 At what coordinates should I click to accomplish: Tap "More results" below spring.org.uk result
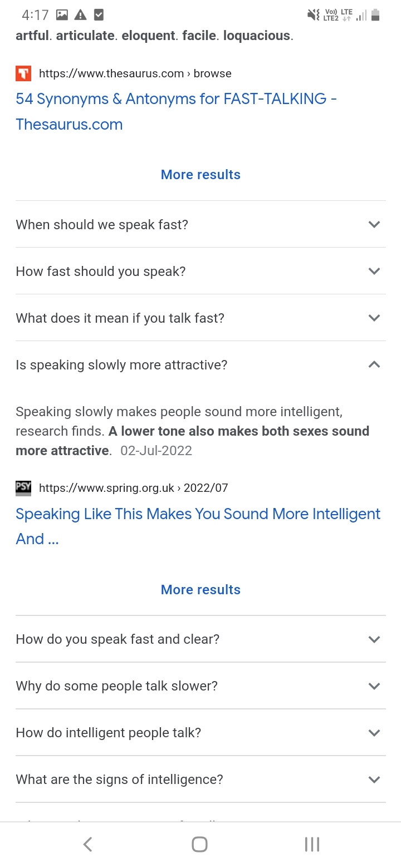click(x=200, y=590)
